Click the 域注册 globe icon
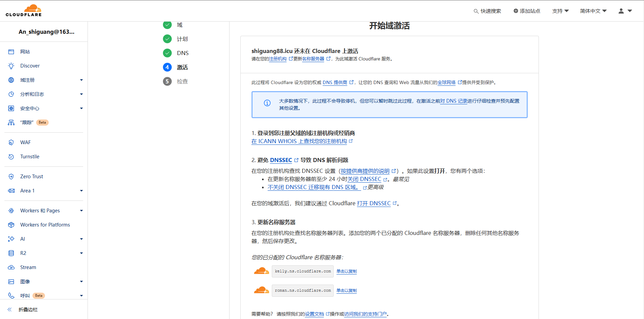Image resolution: width=644 pixels, height=319 pixels. (11, 80)
